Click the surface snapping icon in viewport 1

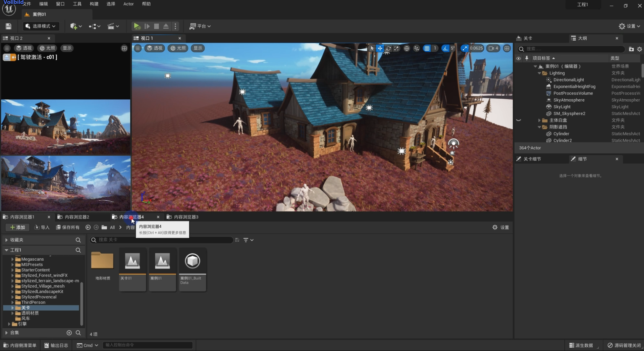tap(417, 48)
